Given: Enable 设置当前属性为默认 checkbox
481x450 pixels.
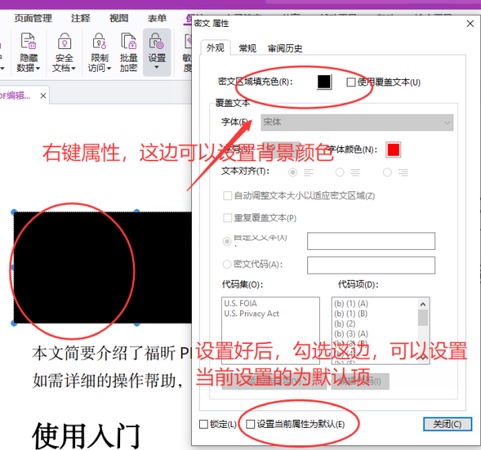Looking at the screenshot, I should pyautogui.click(x=250, y=424).
